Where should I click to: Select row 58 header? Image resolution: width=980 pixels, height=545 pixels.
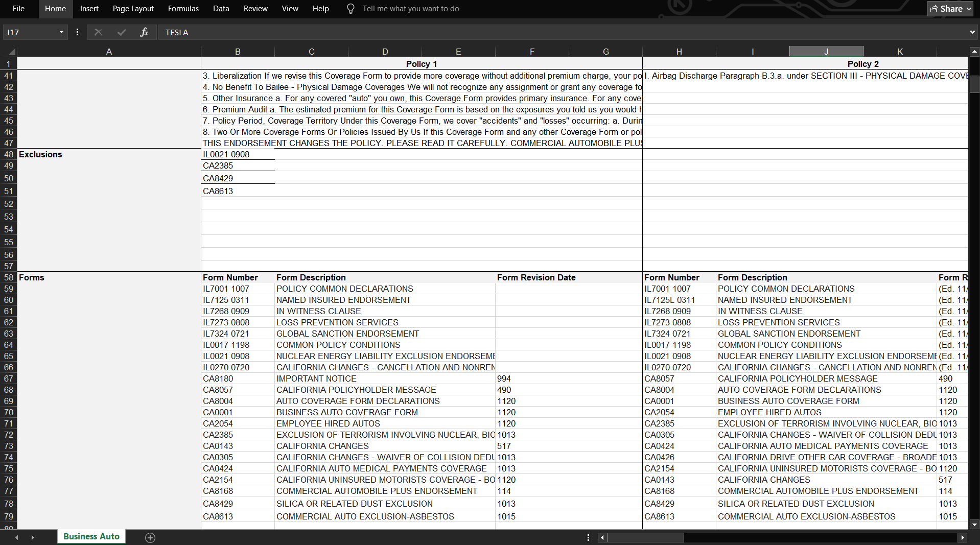click(x=9, y=277)
